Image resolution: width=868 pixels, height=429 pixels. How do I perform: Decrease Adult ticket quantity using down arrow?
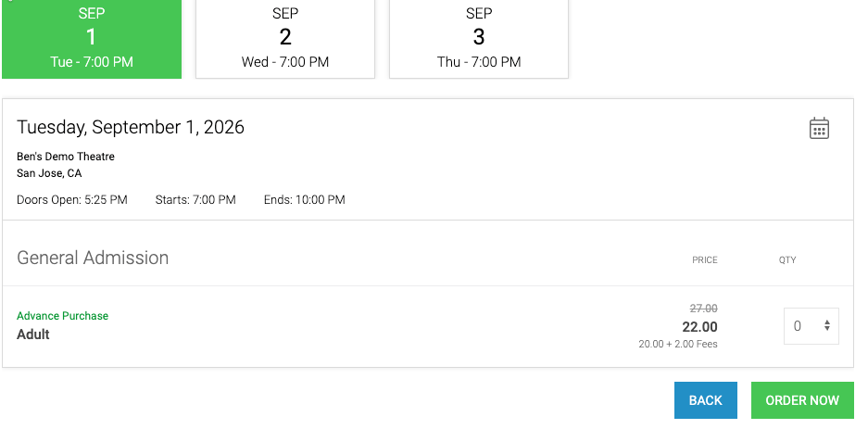(826, 329)
